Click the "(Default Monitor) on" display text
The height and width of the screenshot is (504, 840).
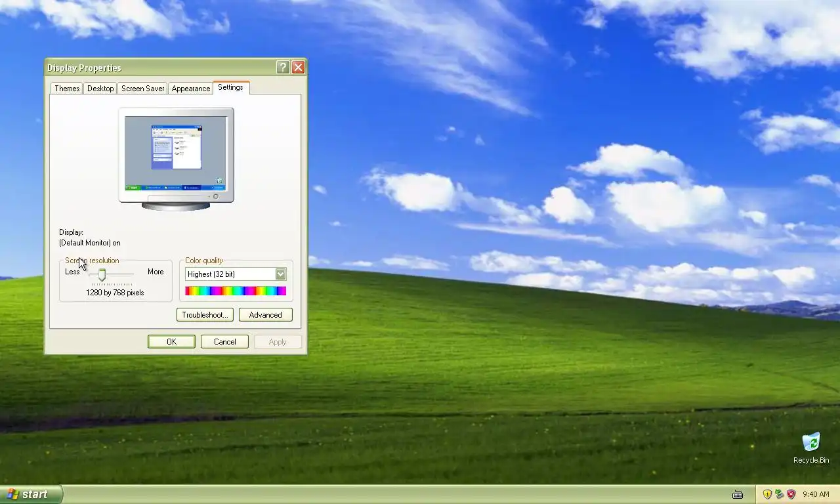tap(89, 243)
